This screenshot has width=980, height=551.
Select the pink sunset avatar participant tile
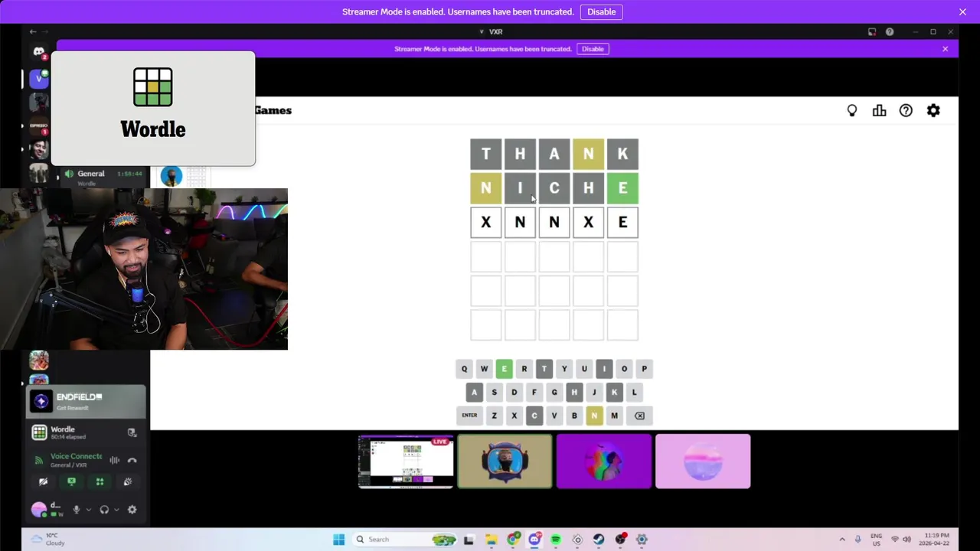click(x=703, y=461)
